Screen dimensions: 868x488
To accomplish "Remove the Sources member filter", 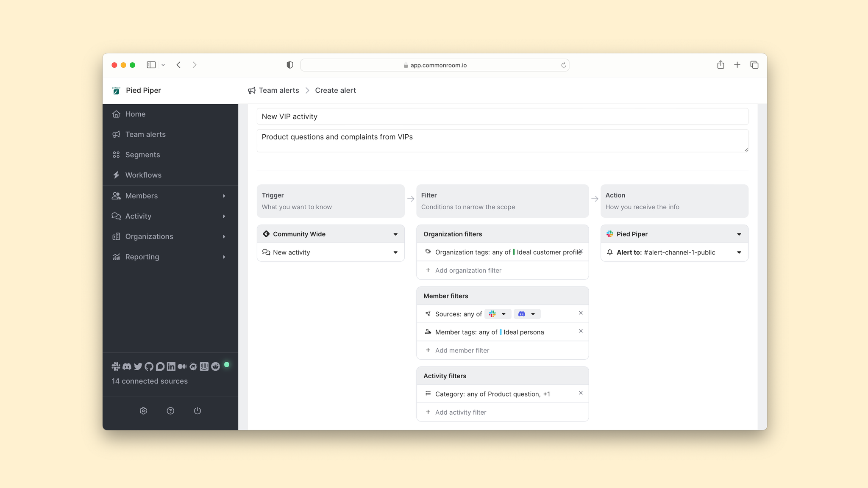I will (581, 313).
